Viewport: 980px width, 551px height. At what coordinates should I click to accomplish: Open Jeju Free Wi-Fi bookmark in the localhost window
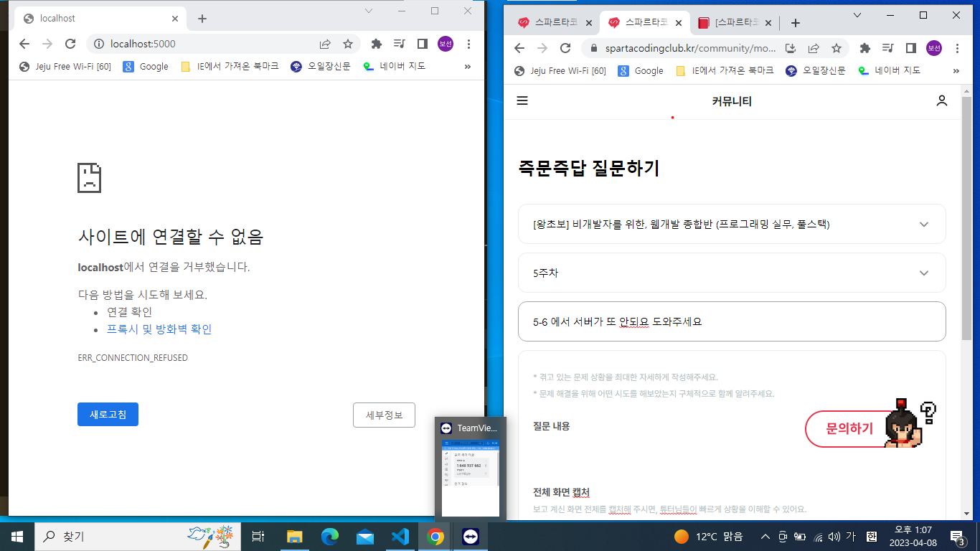pos(65,67)
